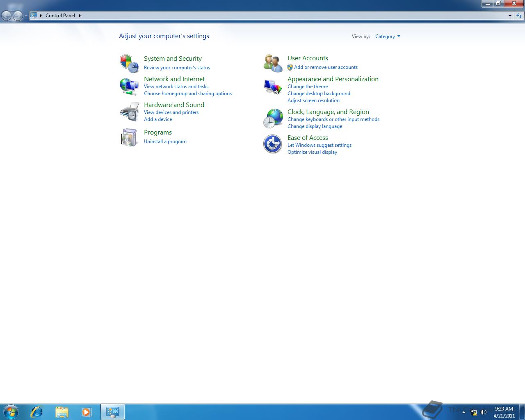The height and width of the screenshot is (420, 525).
Task: Click the Ease of Access icon
Action: click(x=273, y=144)
